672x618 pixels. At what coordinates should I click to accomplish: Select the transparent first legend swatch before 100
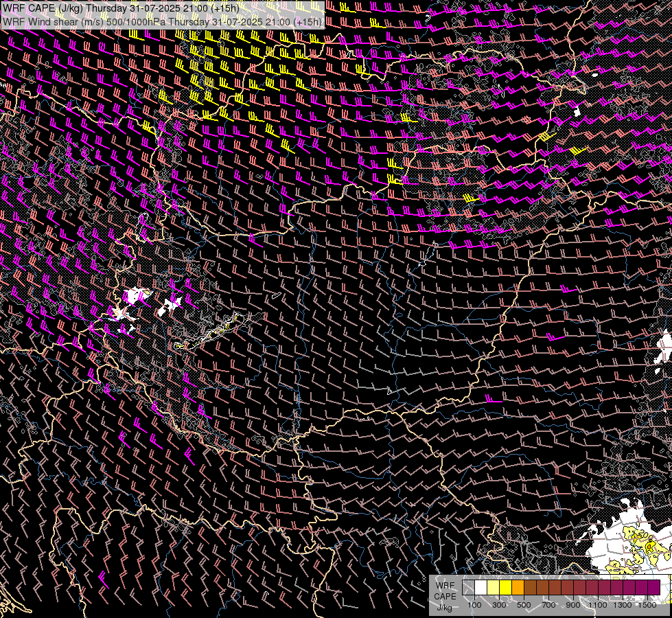coord(468,587)
